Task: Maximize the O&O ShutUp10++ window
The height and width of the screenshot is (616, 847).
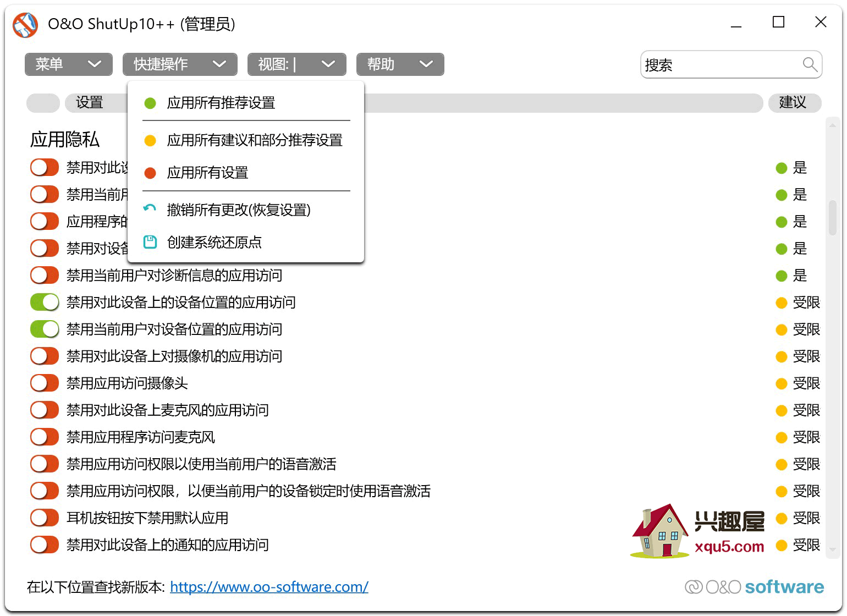Action: [778, 22]
